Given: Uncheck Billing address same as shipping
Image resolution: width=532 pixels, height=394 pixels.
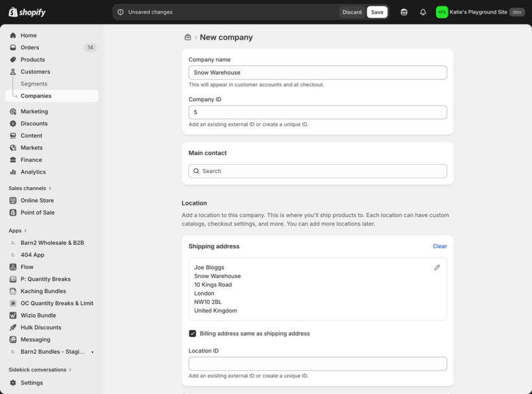Looking at the screenshot, I should click(193, 334).
